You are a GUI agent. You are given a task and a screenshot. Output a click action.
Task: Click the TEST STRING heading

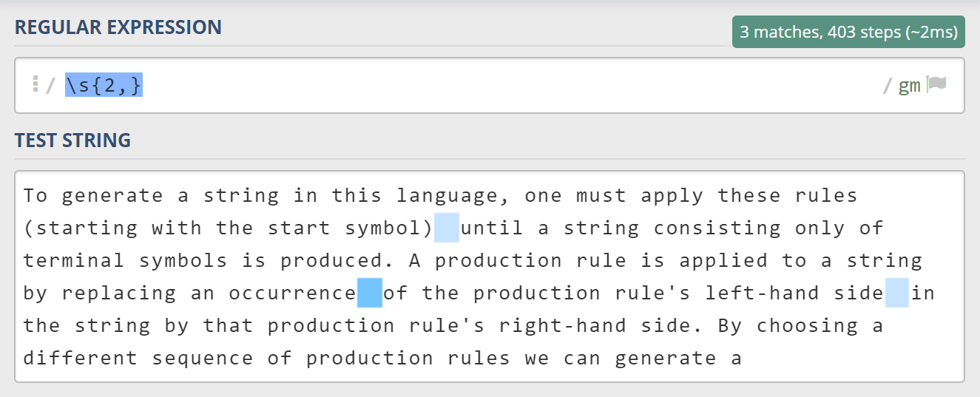(72, 140)
